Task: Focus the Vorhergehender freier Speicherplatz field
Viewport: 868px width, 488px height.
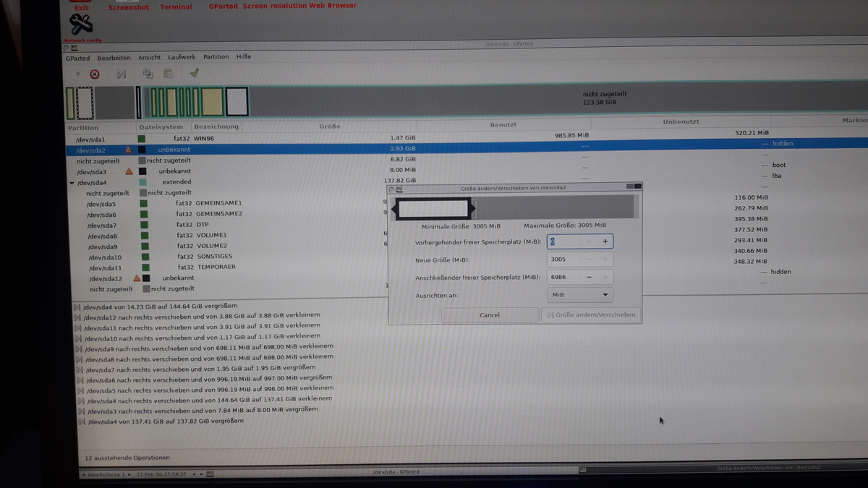Action: pos(565,241)
